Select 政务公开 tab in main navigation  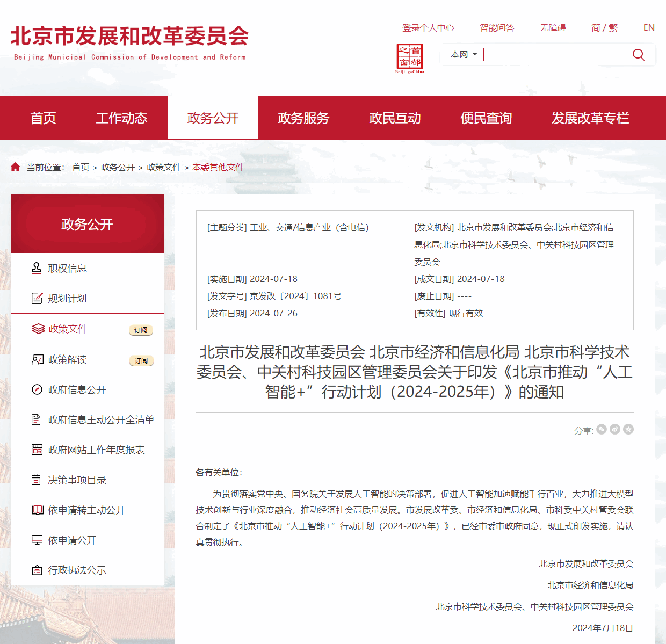(213, 118)
